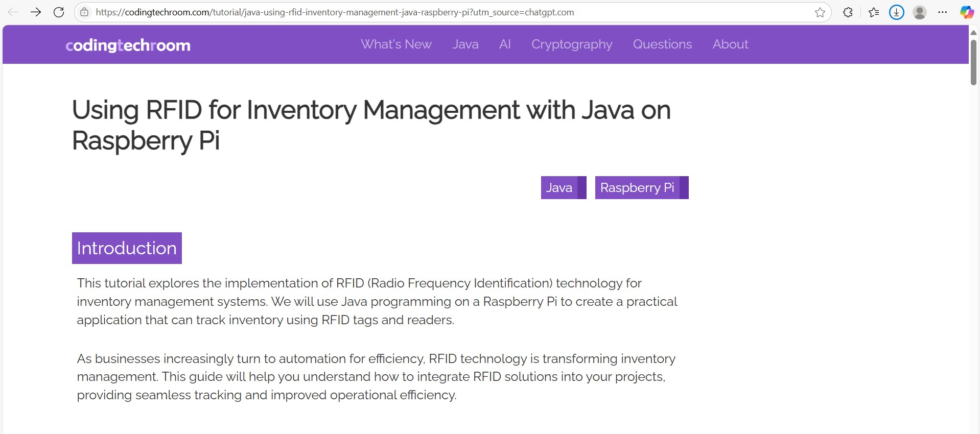
Task: Open the Copilot sidebar icon
Action: [967, 12]
